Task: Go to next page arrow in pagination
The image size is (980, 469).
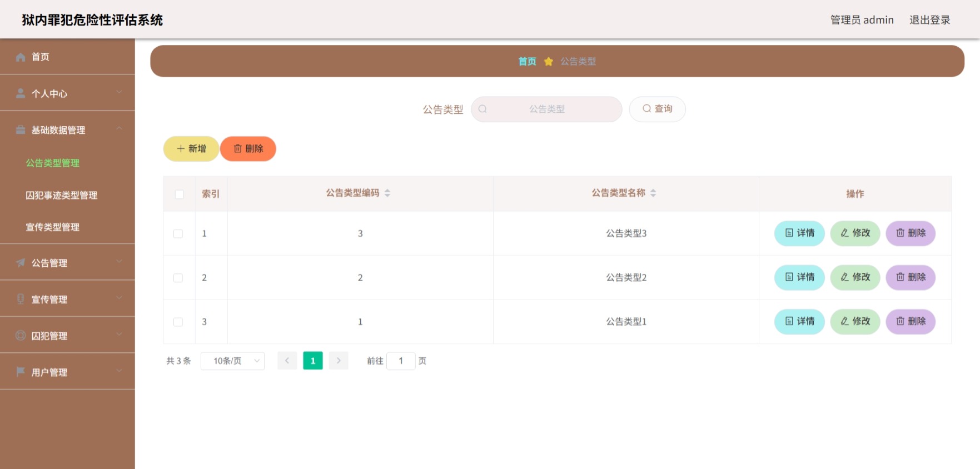Action: pos(339,361)
